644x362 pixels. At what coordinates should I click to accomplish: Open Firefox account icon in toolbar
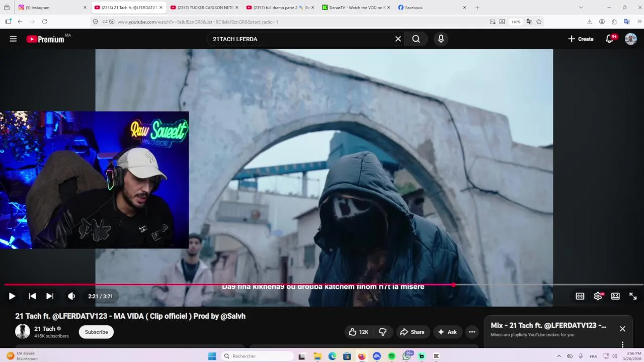(602, 22)
